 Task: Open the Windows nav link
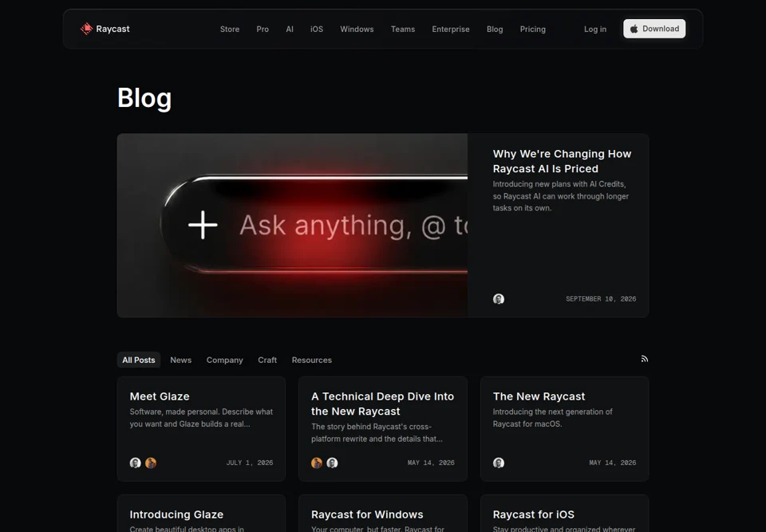(357, 30)
